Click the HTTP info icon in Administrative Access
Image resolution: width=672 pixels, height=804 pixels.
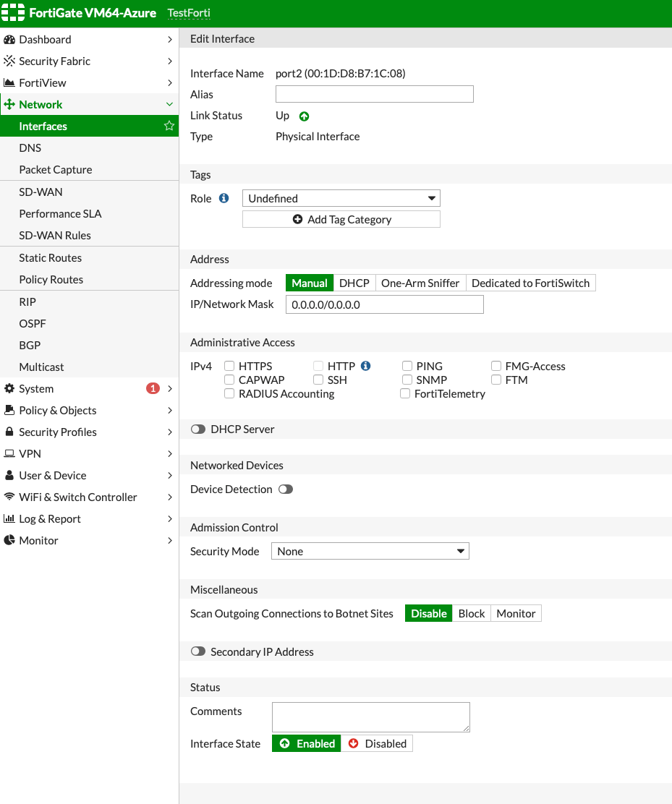[365, 366]
